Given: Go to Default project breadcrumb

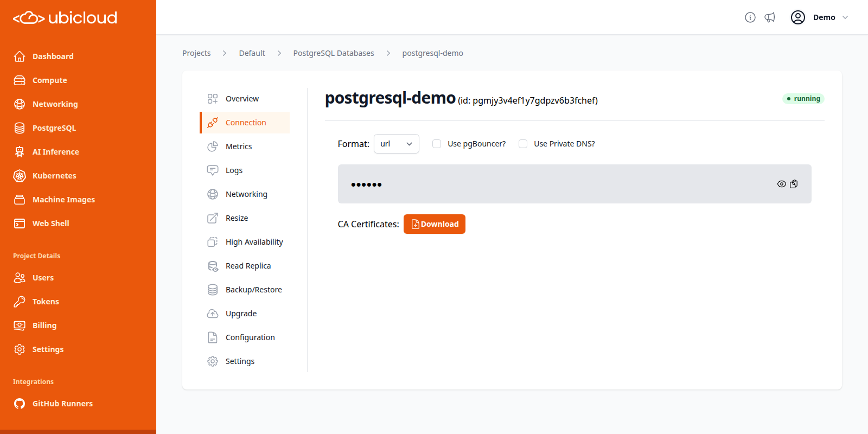Looking at the screenshot, I should (x=252, y=53).
